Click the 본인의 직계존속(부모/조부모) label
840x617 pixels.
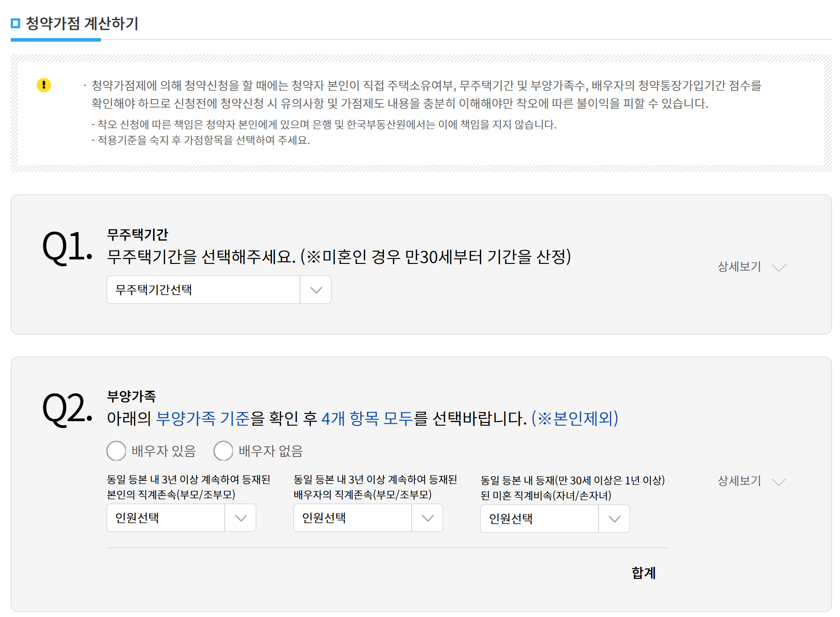[x=189, y=487]
